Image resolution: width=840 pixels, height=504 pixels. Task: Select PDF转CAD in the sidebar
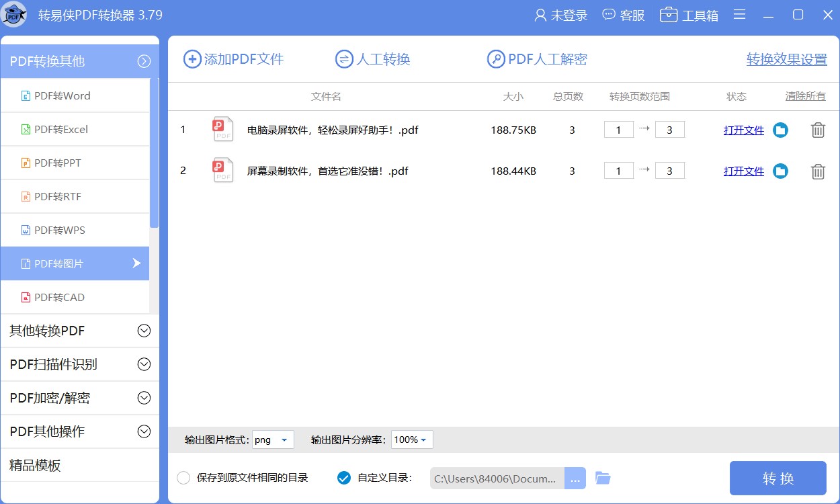pyautogui.click(x=75, y=297)
